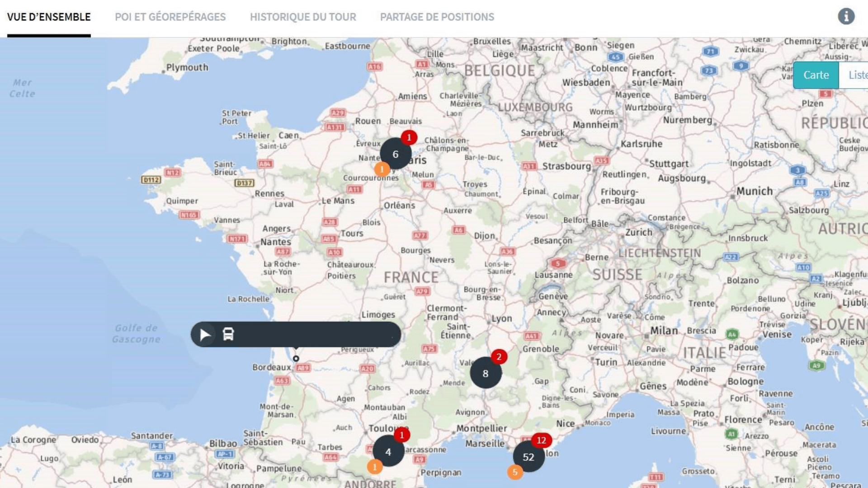
Task: Click the bus icon in vehicle popup
Action: tap(228, 334)
